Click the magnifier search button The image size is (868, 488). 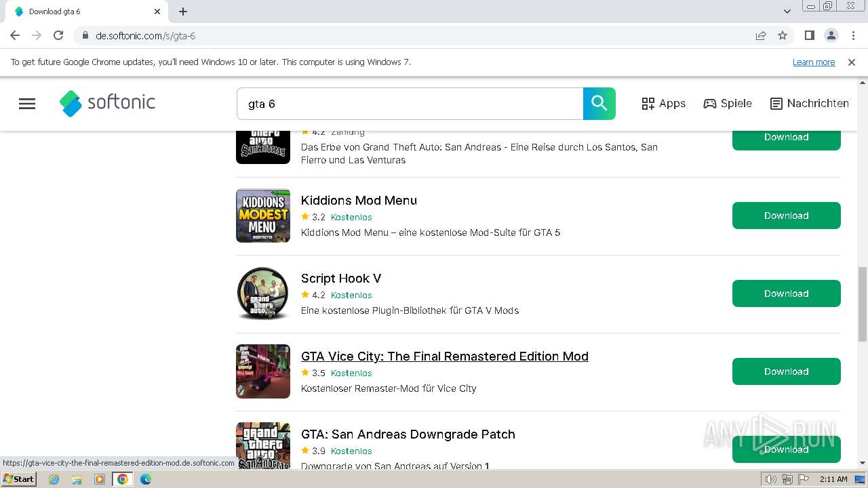(x=599, y=104)
